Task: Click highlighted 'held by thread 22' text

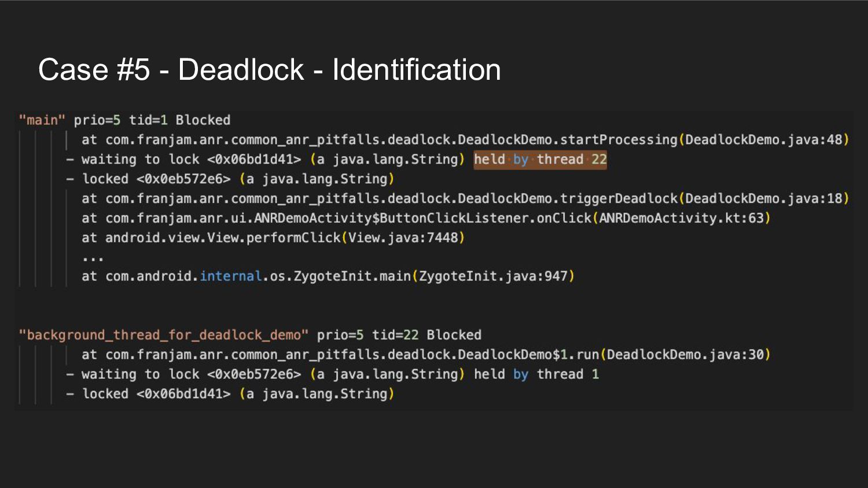Action: (x=540, y=160)
